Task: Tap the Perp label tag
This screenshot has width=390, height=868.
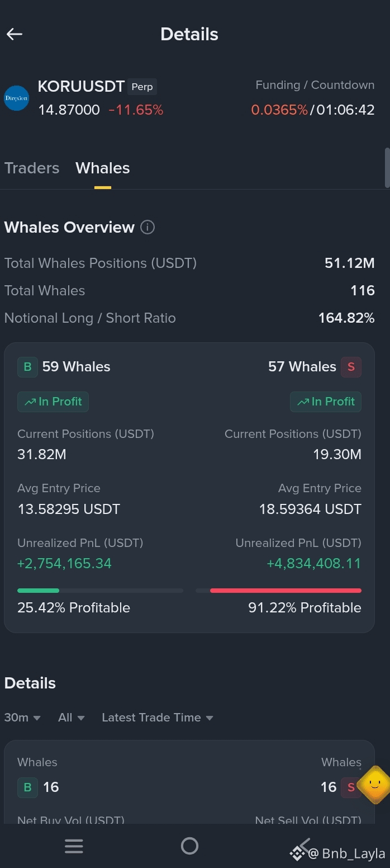Action: click(142, 87)
